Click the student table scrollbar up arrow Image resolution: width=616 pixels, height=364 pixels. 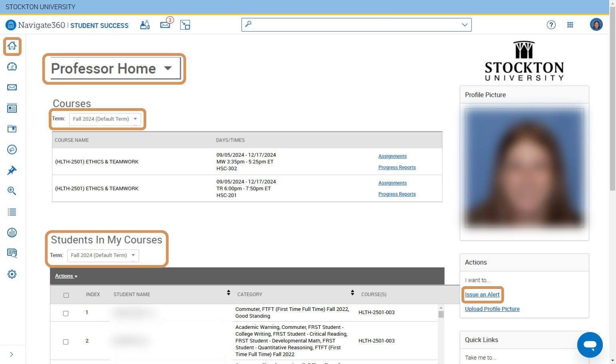(441, 308)
